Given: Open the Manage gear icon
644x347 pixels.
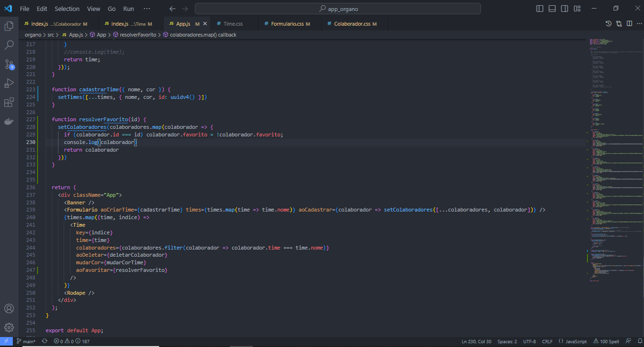Looking at the screenshot, I should click(9, 328).
